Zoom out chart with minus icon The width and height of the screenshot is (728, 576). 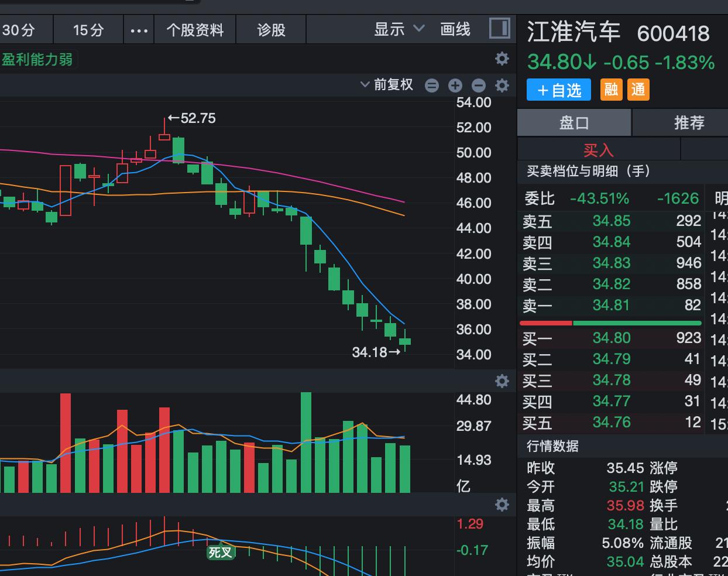479,85
